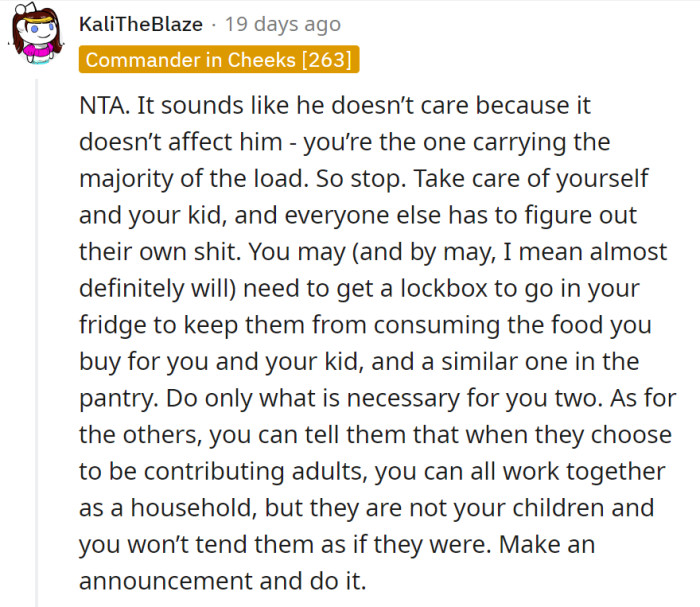700x607 pixels.
Task: Click the "Commander in Cheeks [263]" flair badge
Action: coord(218,60)
